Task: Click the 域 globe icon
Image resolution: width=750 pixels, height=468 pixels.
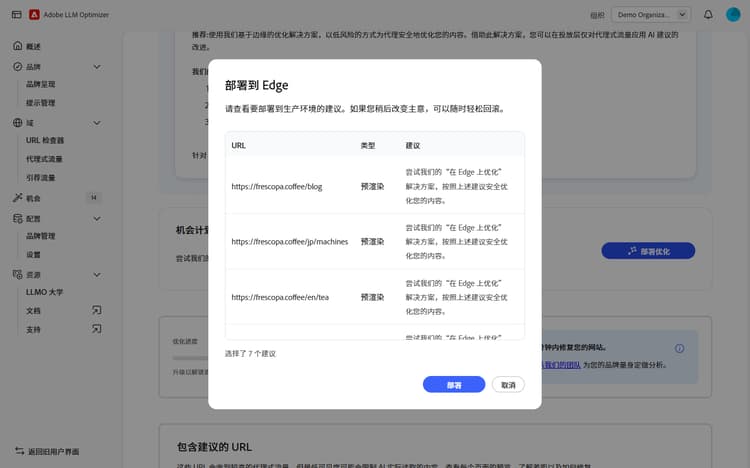Action: tap(18, 123)
